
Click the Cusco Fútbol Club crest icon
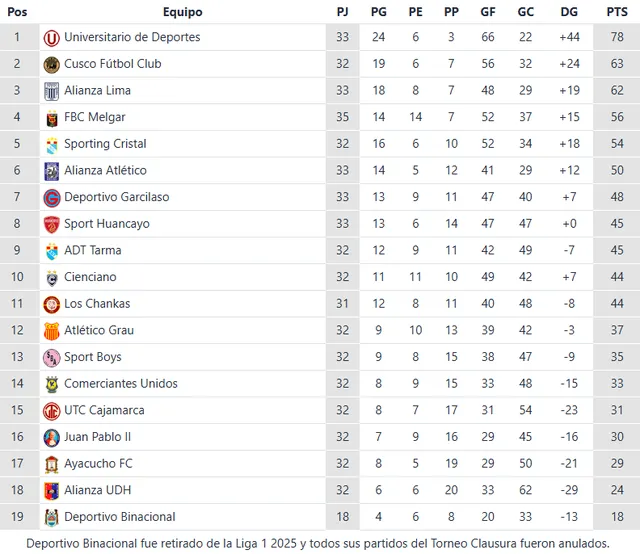tap(51, 64)
